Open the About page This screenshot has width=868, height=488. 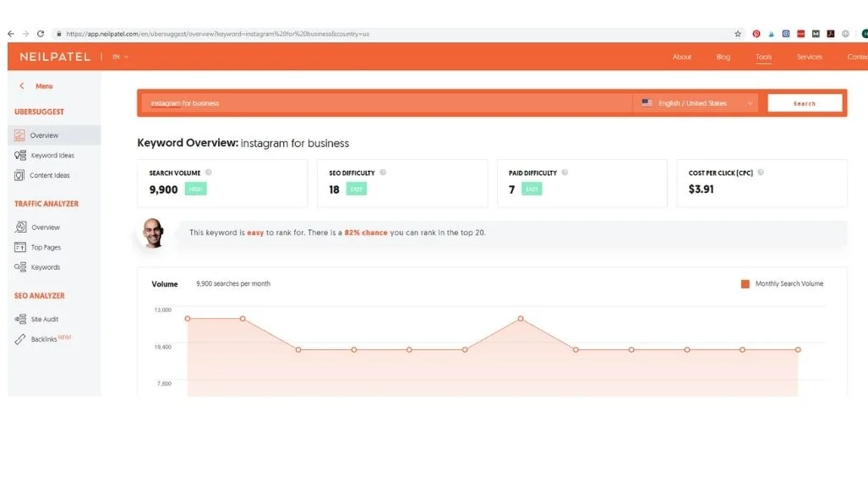coord(681,57)
